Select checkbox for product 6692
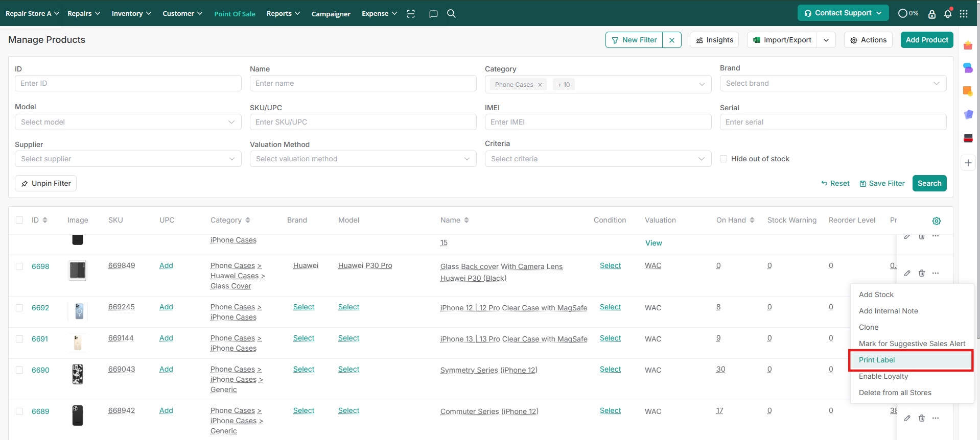The width and height of the screenshot is (980, 440). 19,308
